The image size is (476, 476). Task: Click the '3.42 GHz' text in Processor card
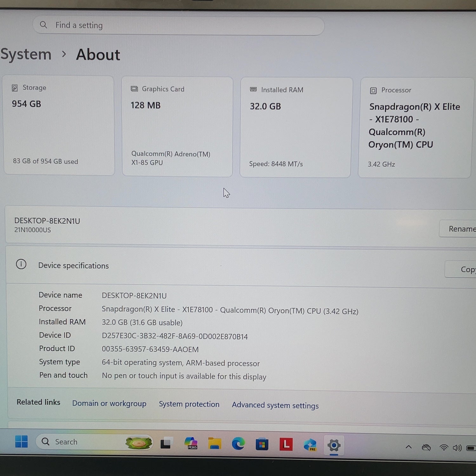pos(381,164)
